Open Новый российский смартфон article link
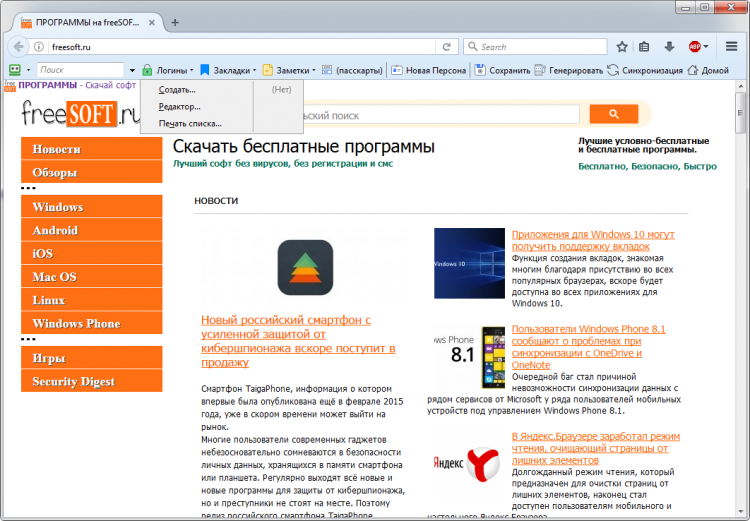The image size is (750, 521). tap(298, 341)
